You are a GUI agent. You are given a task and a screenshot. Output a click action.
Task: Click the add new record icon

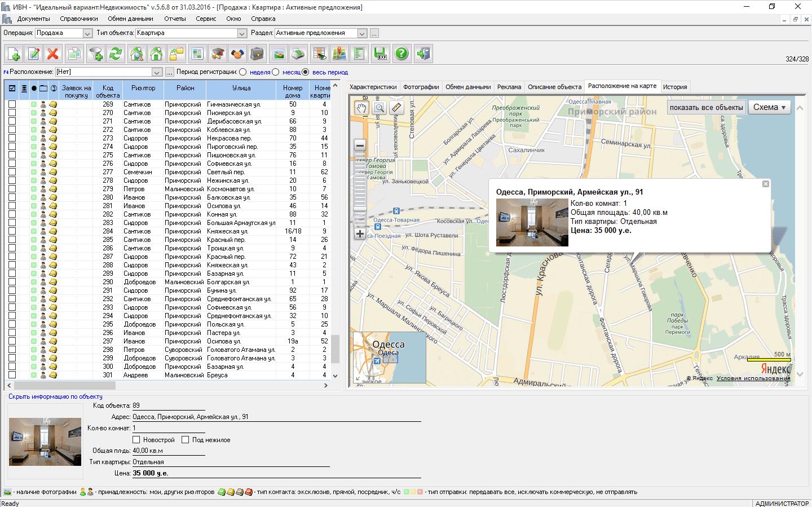(14, 54)
